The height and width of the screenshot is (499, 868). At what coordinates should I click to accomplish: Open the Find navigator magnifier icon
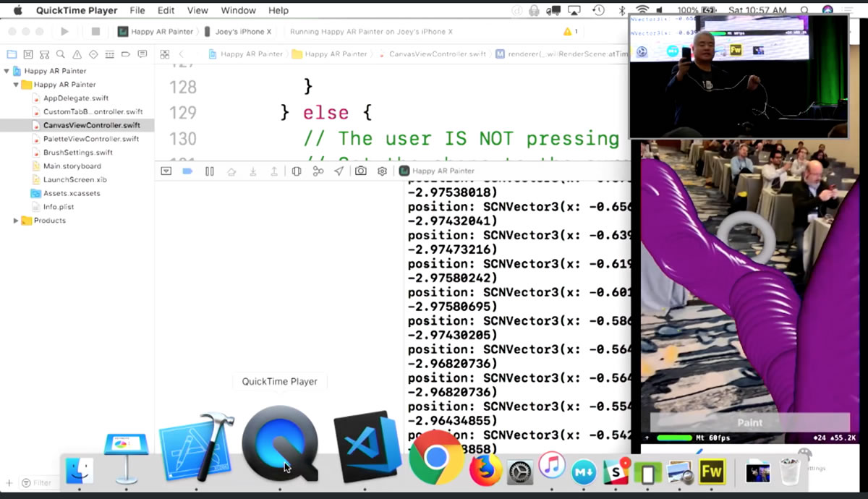pos(61,54)
